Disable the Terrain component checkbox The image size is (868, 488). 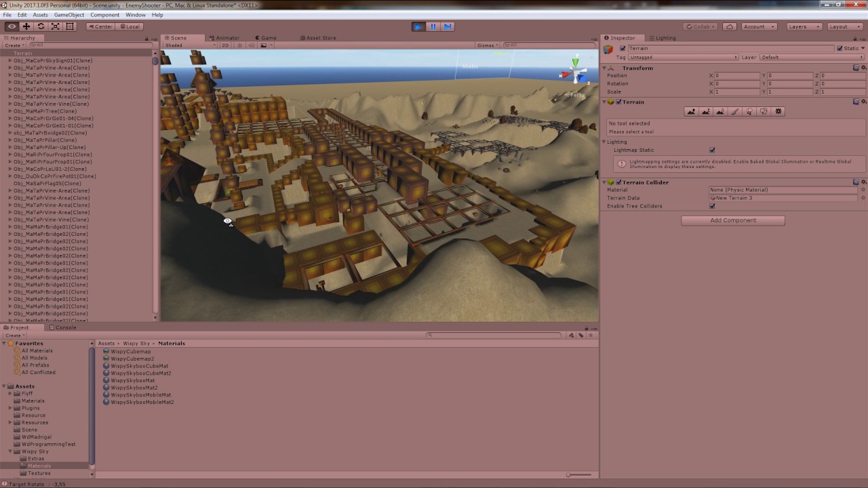coord(618,102)
